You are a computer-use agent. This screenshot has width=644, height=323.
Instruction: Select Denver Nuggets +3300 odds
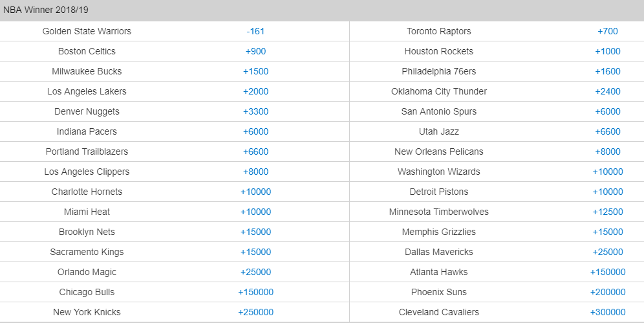255,111
